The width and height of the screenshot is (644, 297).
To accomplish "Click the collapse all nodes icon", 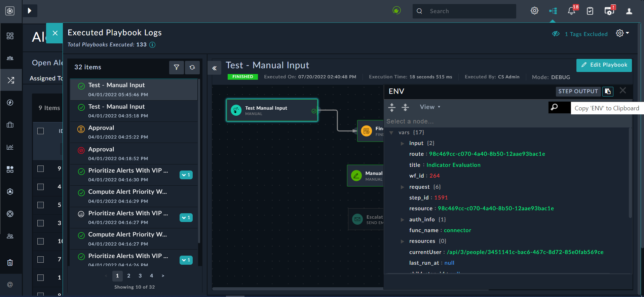I will click(x=405, y=107).
